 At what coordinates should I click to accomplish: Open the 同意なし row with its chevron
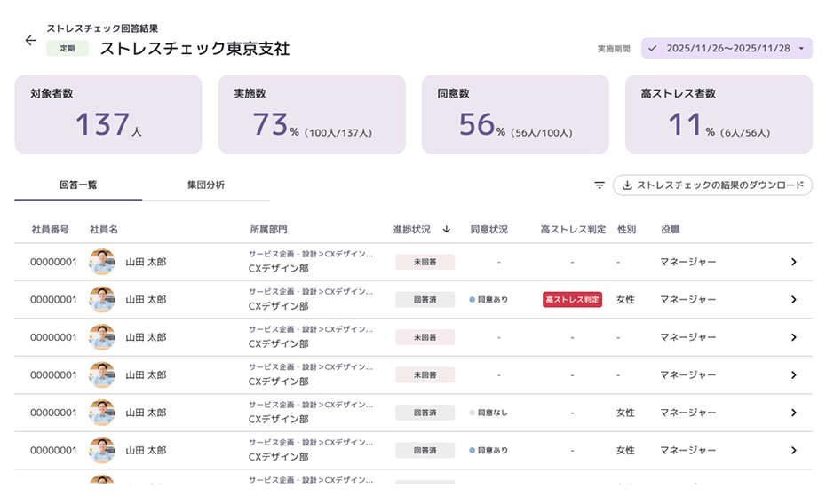tap(794, 413)
